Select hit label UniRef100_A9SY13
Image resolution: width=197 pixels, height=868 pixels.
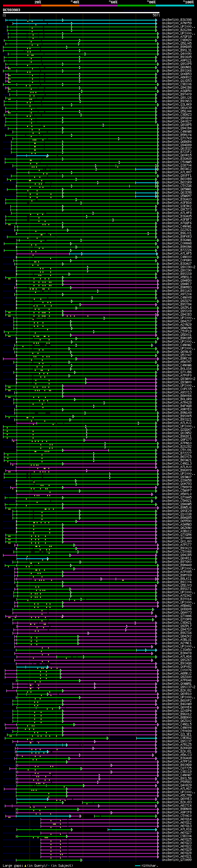point(177,392)
